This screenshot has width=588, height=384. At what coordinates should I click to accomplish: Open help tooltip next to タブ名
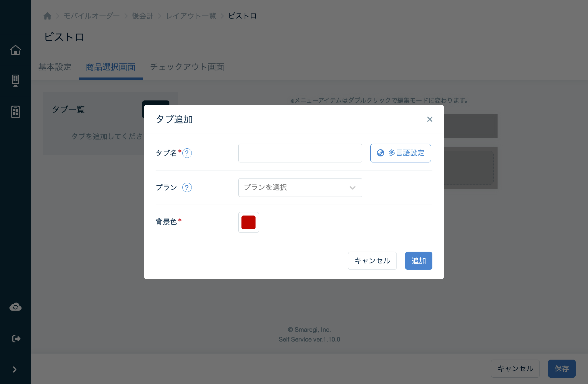coord(187,153)
